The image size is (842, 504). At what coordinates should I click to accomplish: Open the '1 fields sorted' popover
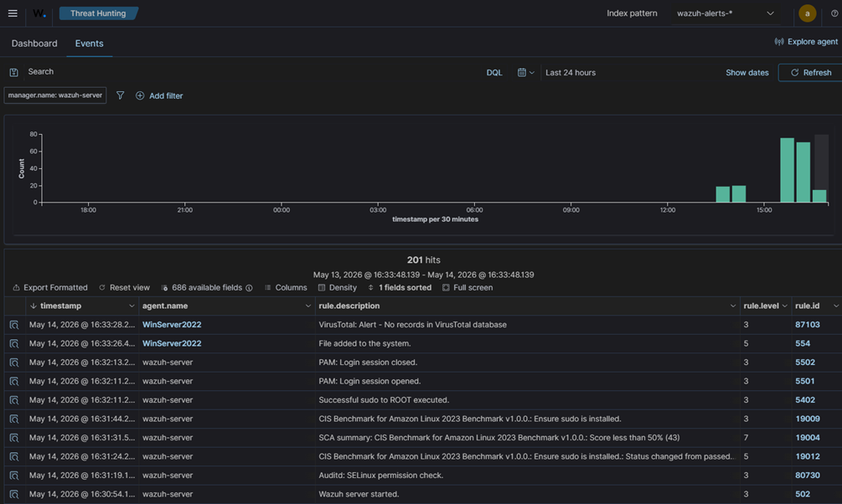pos(400,288)
